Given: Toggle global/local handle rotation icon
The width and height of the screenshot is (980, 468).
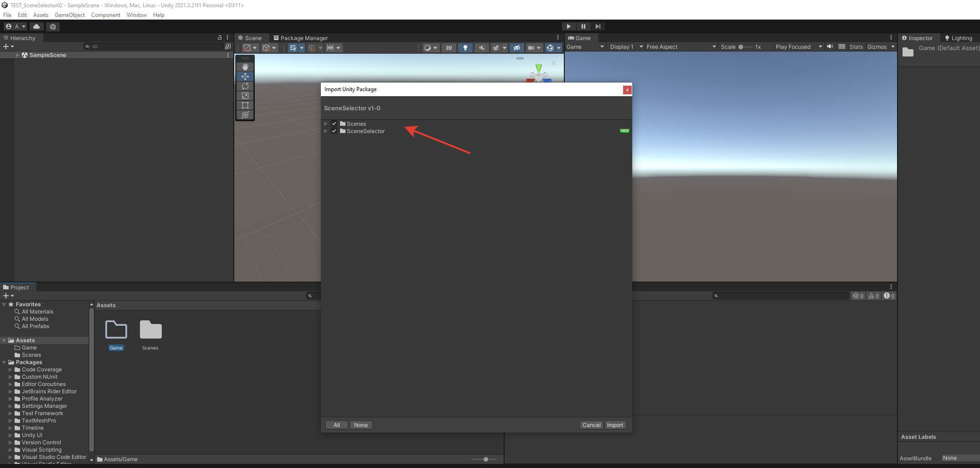Looking at the screenshot, I should pyautogui.click(x=270, y=48).
